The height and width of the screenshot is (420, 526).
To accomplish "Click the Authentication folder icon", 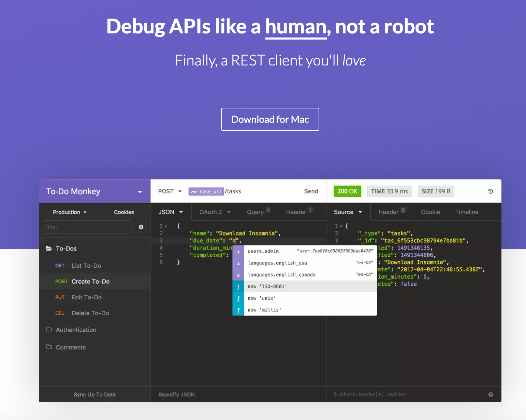I will coord(49,329).
